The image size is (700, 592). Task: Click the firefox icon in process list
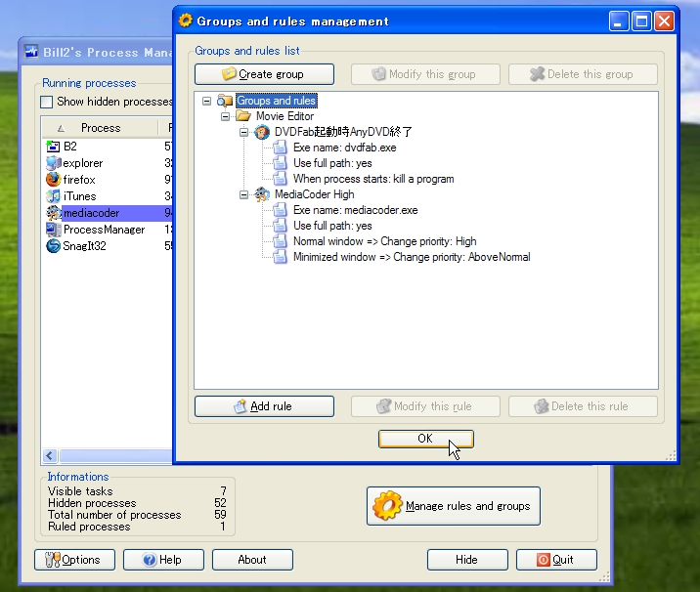point(53,180)
